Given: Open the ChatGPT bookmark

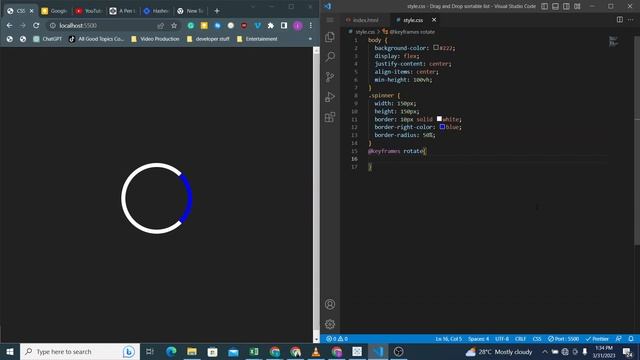Looking at the screenshot, I should point(47,39).
